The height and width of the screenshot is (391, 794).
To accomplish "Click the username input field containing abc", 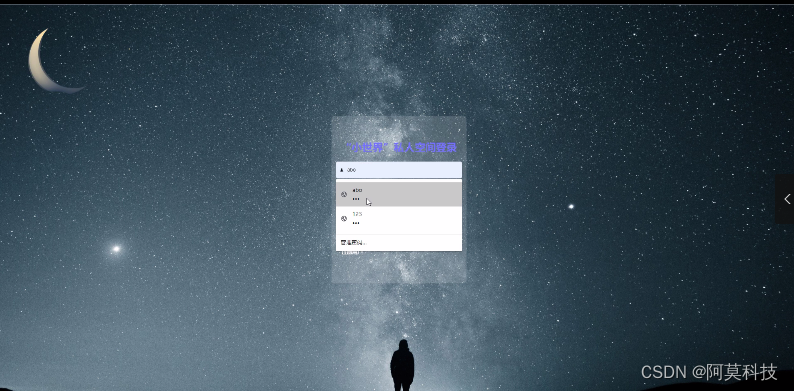I will (399, 170).
